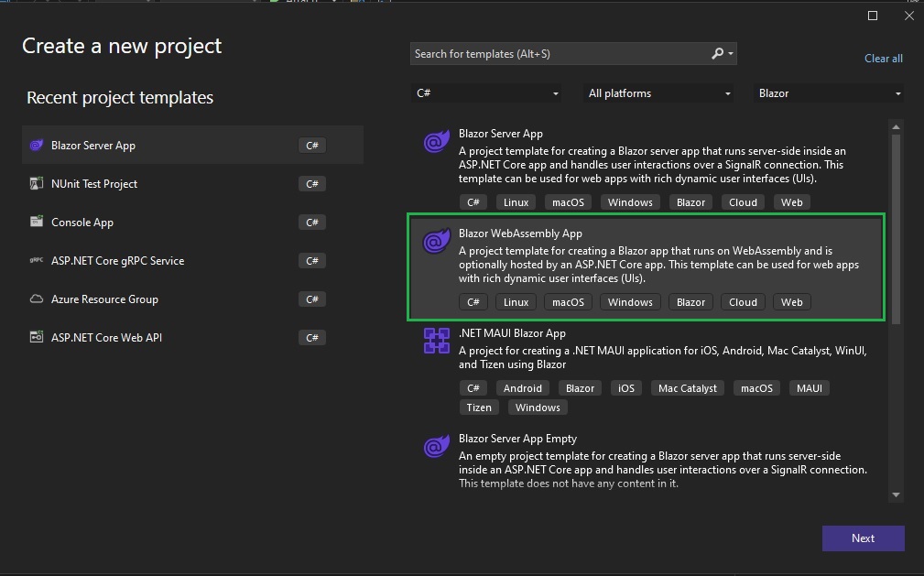
Task: Focus the Search for templates field
Action: tap(573, 54)
